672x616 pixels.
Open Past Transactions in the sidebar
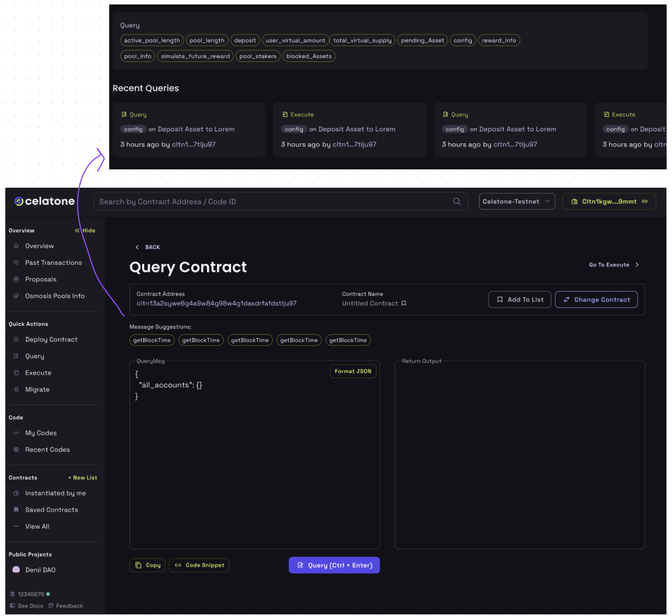point(53,263)
